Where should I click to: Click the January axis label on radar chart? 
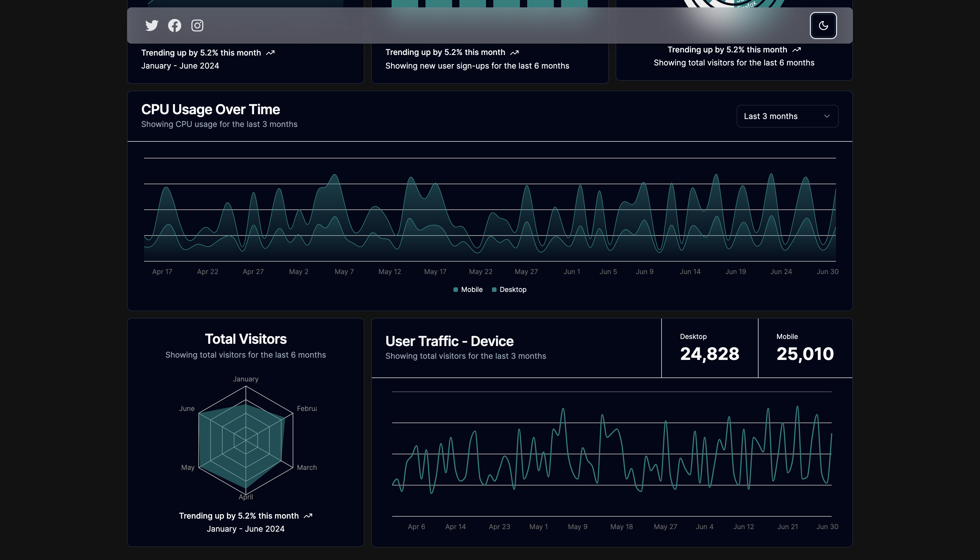[246, 379]
